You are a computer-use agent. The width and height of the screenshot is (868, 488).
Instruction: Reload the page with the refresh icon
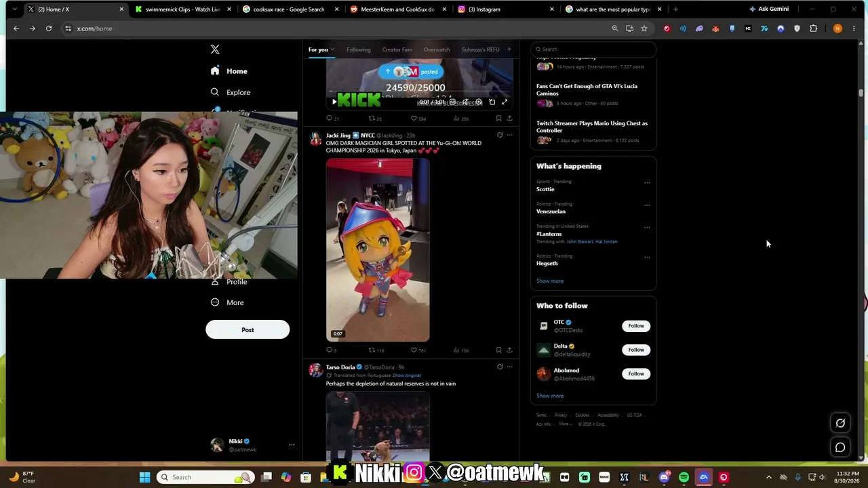coord(49,28)
